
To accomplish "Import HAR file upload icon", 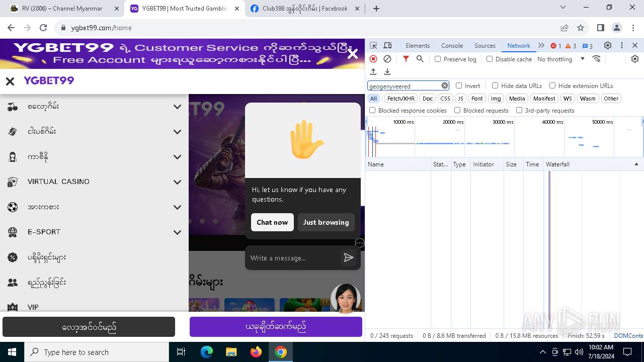I will [x=373, y=72].
